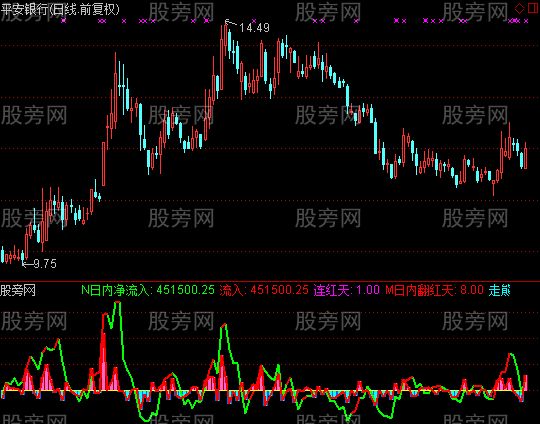This screenshot has width=540, height=424.
Task: Click the red 流入: 451500.25 indicator value
Action: click(264, 290)
